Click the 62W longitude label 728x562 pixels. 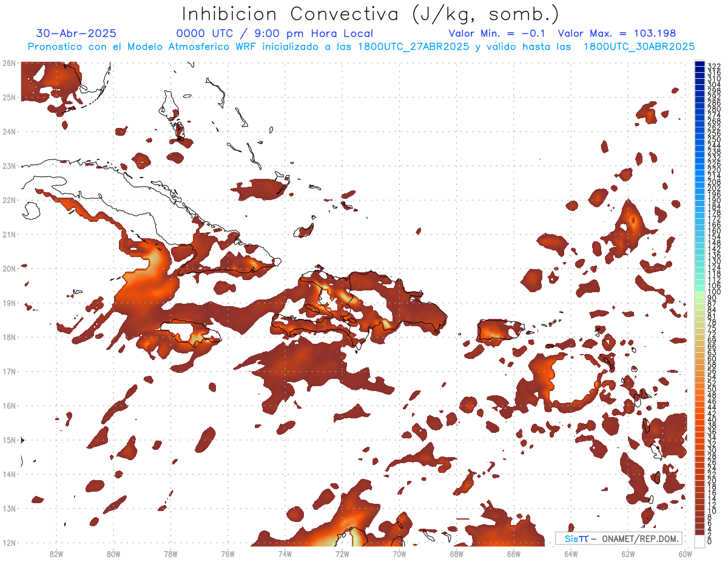click(x=628, y=554)
